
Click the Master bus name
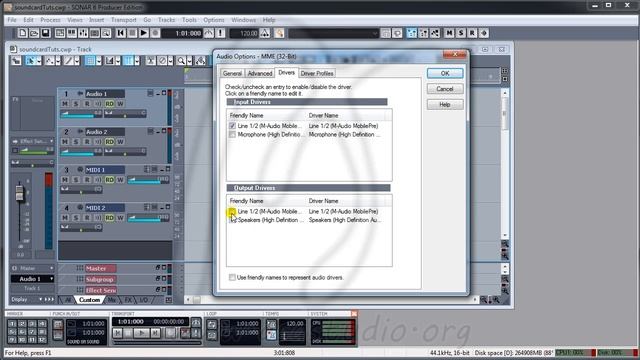point(100,268)
